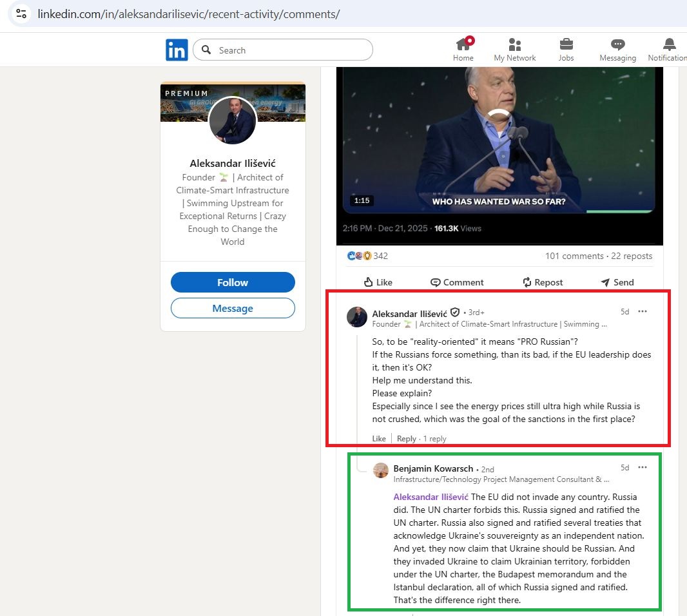Send the post via private message
The width and height of the screenshot is (687, 616).
point(617,282)
